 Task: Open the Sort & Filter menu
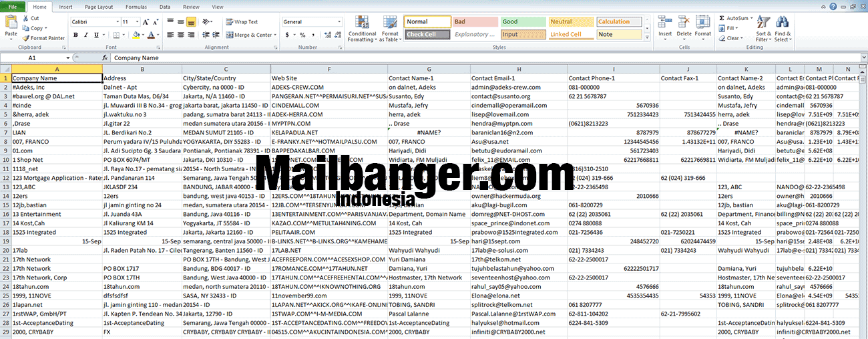coord(763,29)
